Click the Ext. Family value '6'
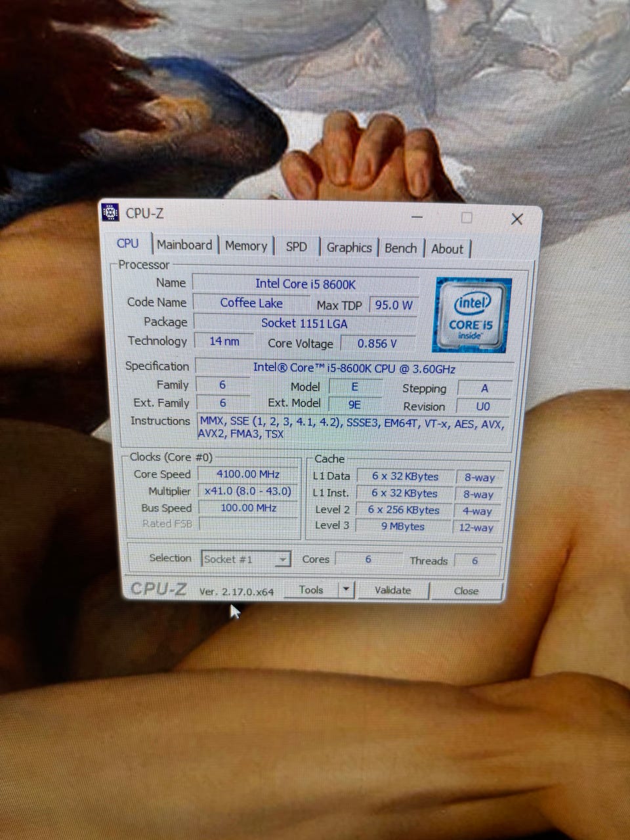The height and width of the screenshot is (840, 630). (222, 402)
